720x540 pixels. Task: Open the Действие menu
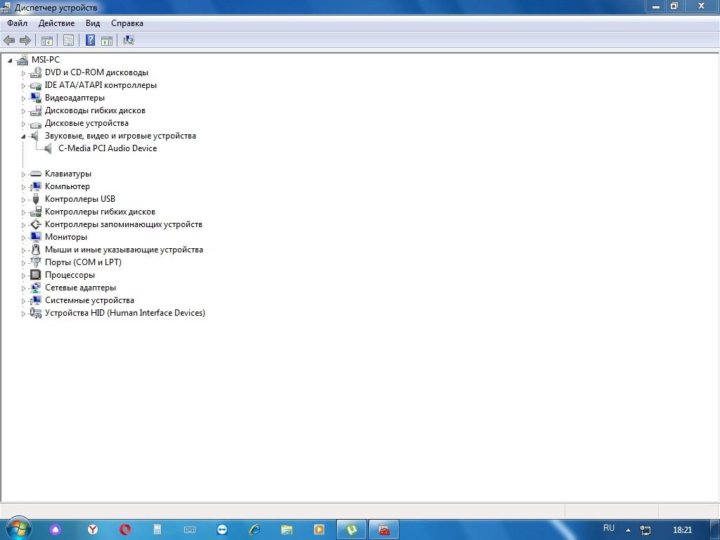coord(56,23)
